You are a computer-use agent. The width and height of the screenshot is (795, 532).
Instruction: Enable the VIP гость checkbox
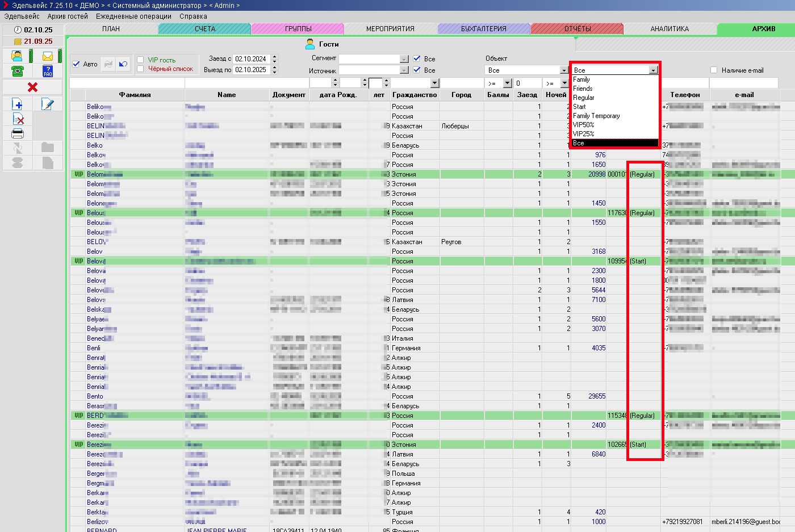coord(140,60)
